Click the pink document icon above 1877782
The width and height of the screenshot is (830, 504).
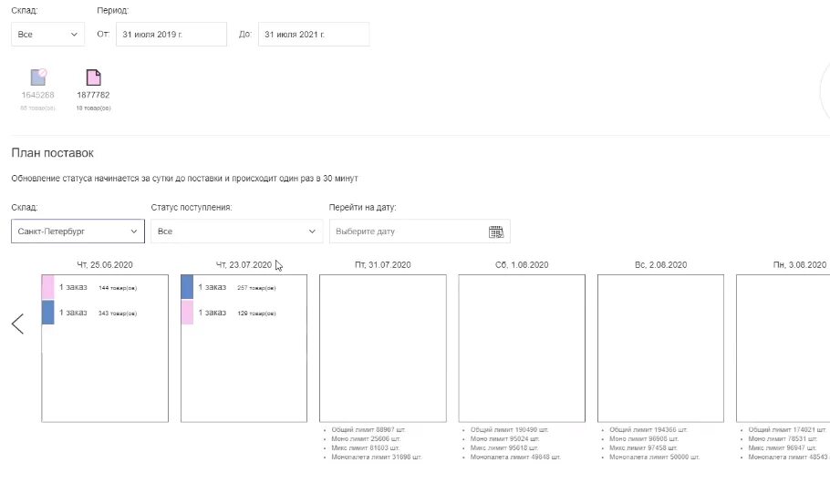tap(93, 77)
